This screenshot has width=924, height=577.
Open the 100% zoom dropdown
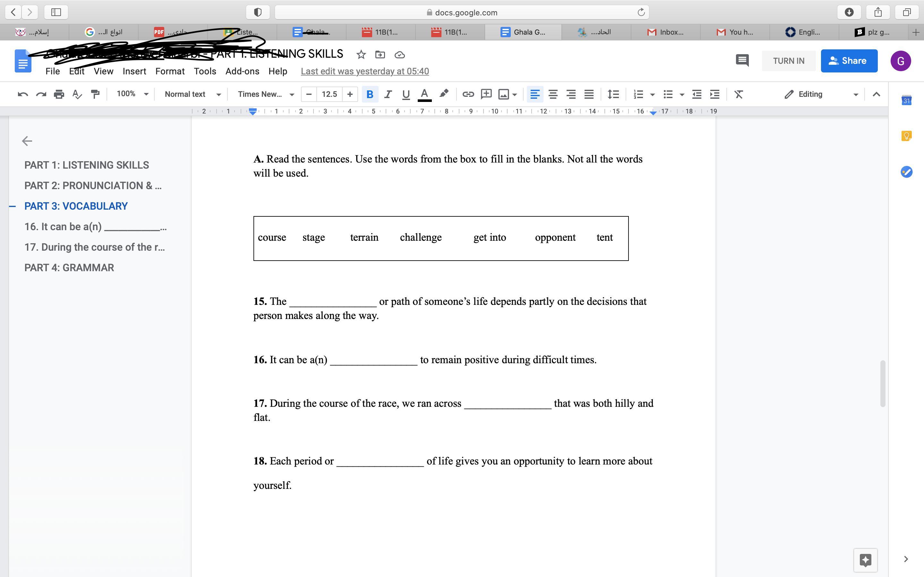coord(132,94)
